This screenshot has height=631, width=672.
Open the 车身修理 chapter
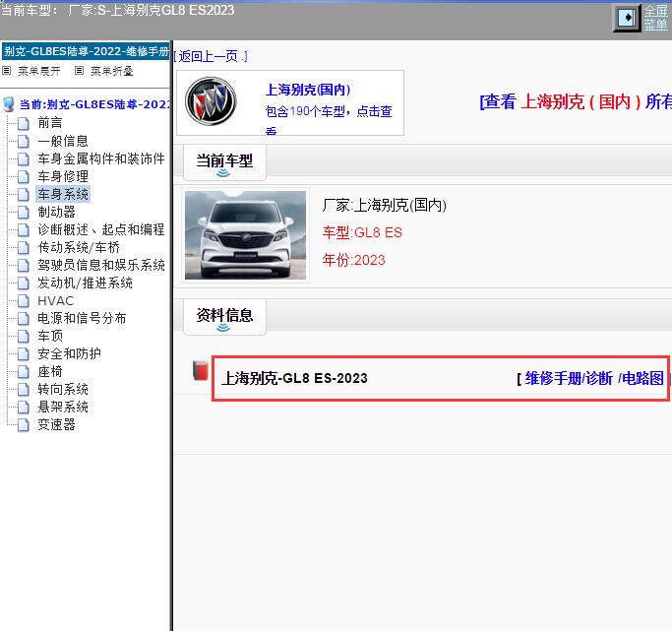[63, 176]
